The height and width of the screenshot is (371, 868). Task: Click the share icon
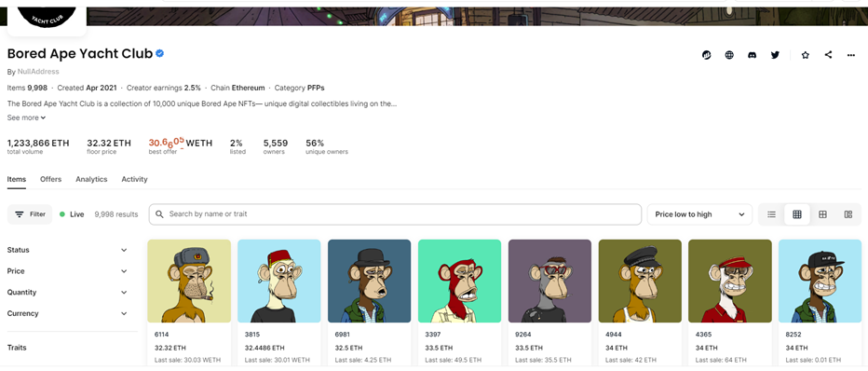pos(828,55)
